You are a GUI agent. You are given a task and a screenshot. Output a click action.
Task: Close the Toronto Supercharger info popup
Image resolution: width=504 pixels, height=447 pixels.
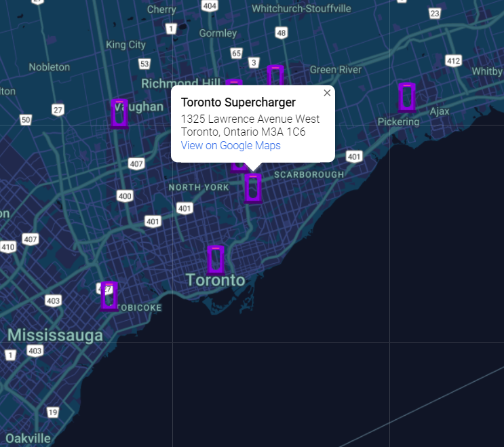(x=327, y=93)
